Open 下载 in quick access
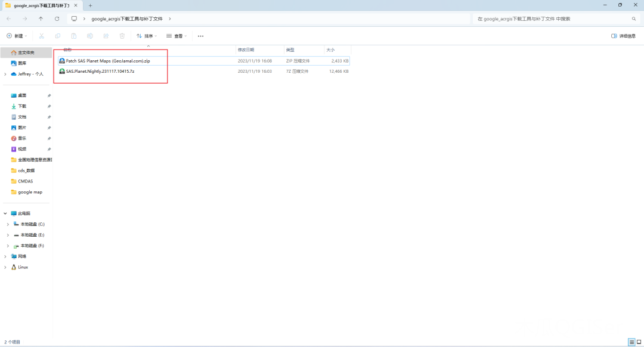 click(x=22, y=106)
